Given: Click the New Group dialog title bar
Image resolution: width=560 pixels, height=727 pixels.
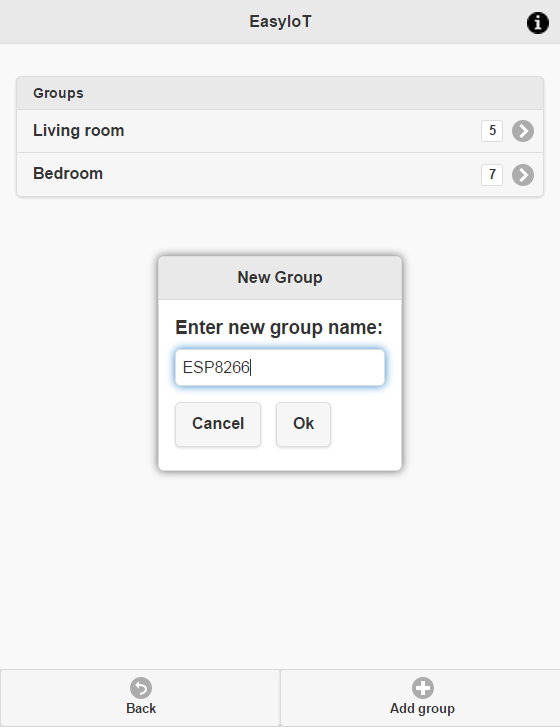Looking at the screenshot, I should pos(280,278).
